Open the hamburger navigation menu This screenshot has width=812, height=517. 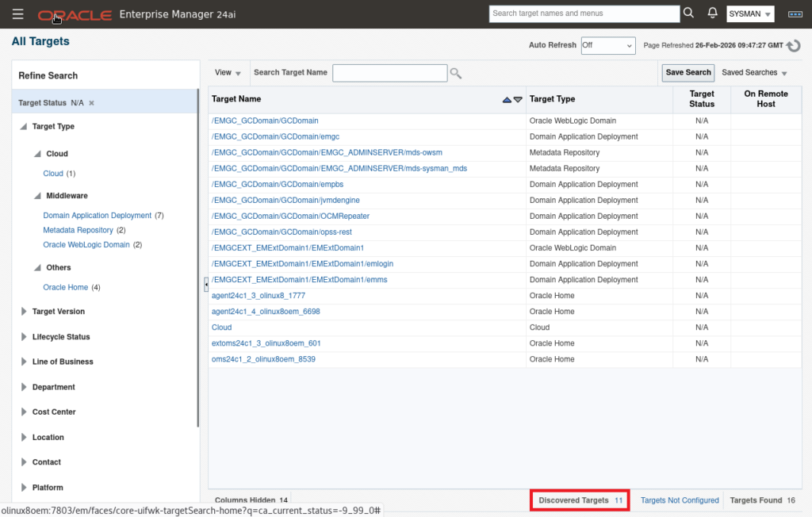[x=18, y=14]
